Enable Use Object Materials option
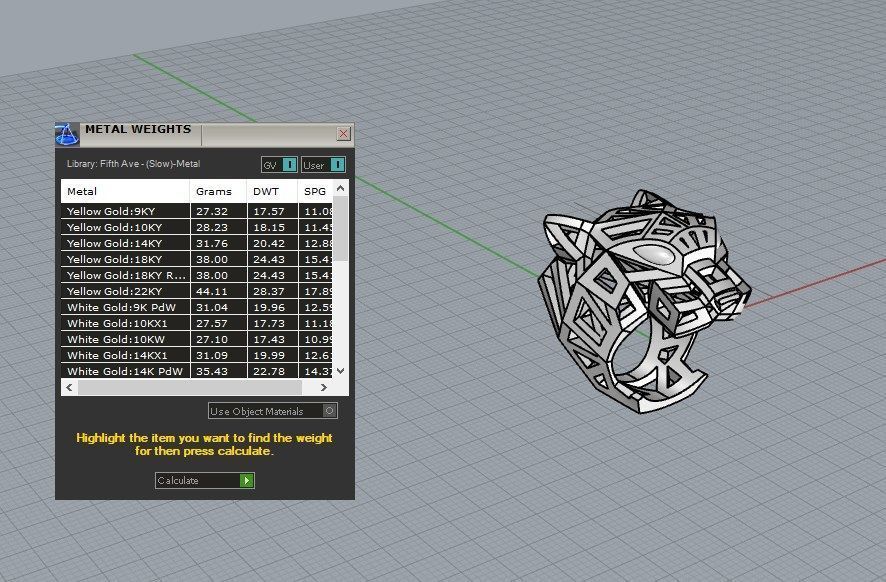 (272, 411)
